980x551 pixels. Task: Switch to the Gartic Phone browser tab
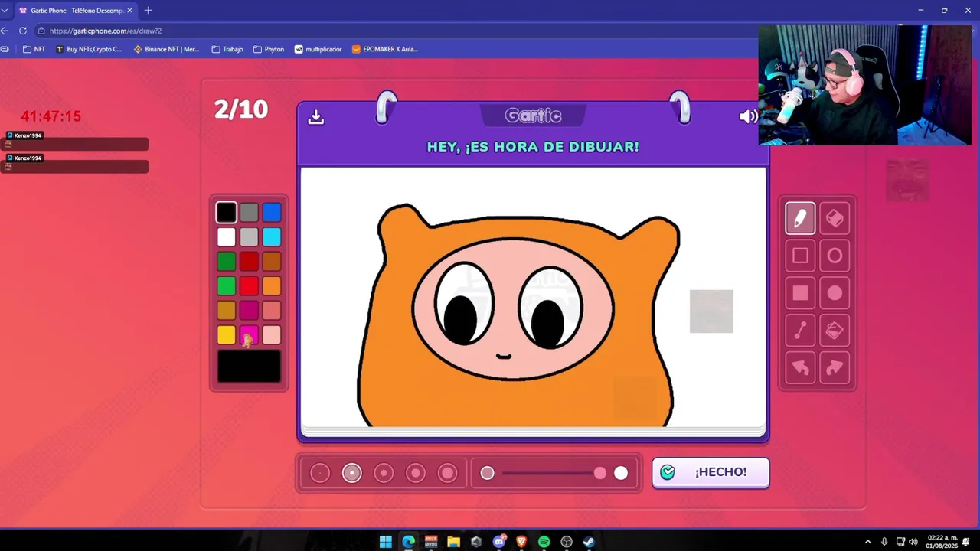click(77, 11)
